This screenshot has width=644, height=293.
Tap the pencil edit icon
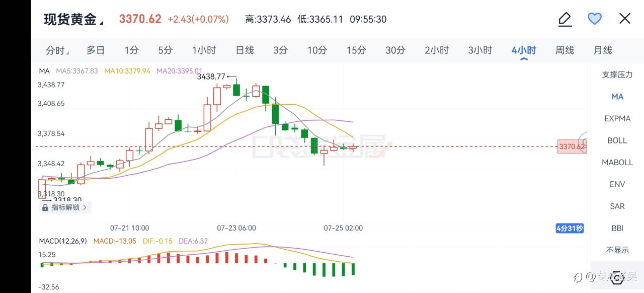pos(565,19)
